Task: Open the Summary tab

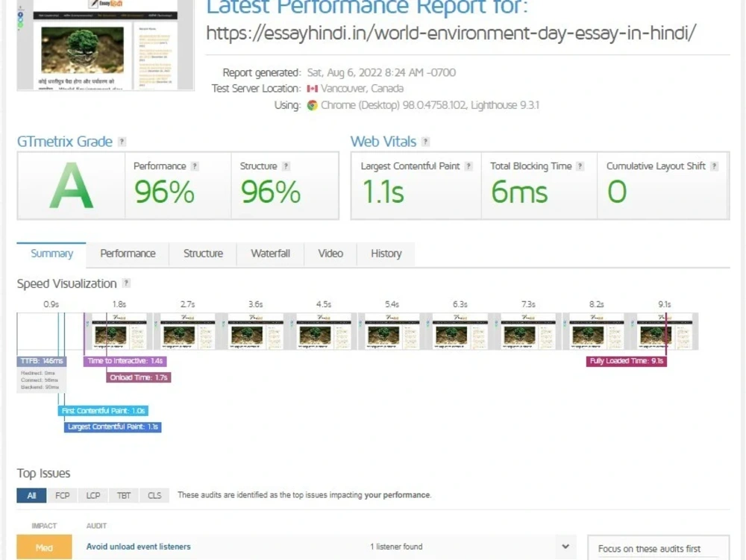Action: [51, 254]
